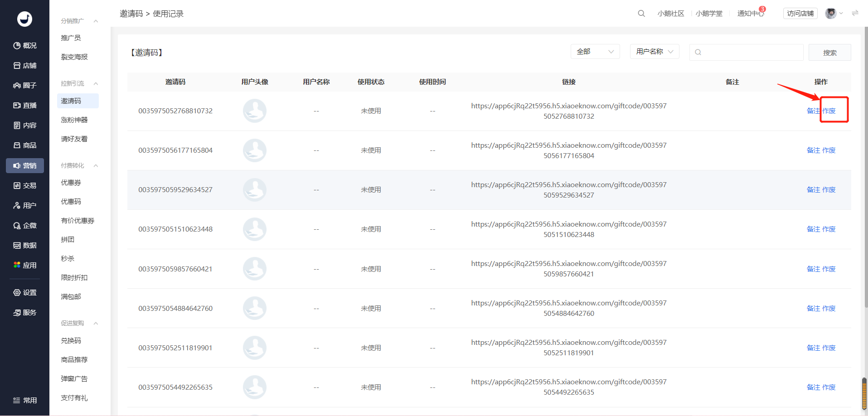
Task: Open the 用户名称 search type dropdown
Action: [655, 52]
